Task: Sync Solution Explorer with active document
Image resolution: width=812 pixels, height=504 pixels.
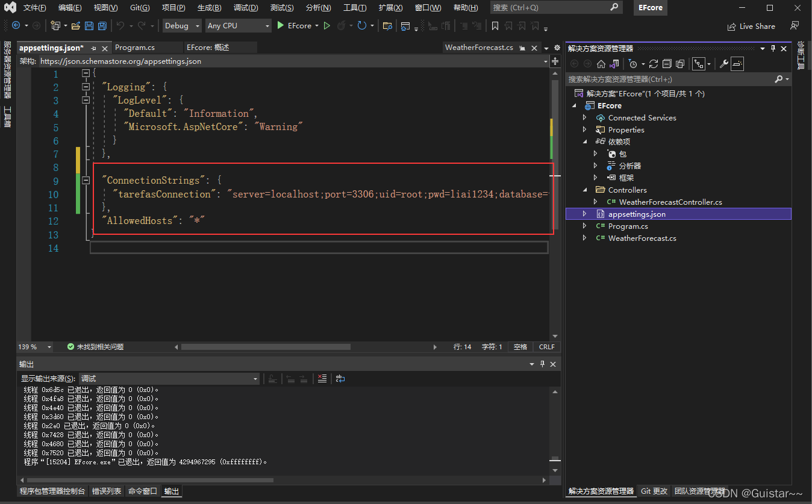Action: pos(614,63)
